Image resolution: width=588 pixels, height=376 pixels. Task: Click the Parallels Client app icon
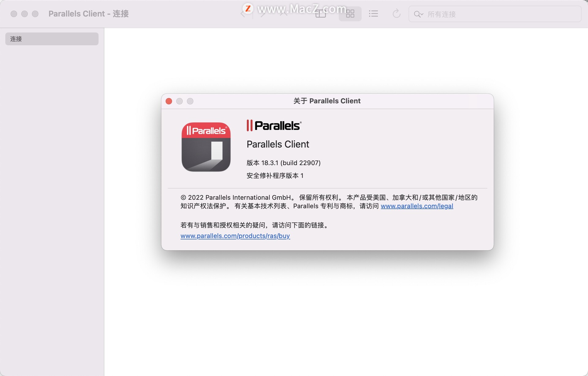click(x=206, y=147)
